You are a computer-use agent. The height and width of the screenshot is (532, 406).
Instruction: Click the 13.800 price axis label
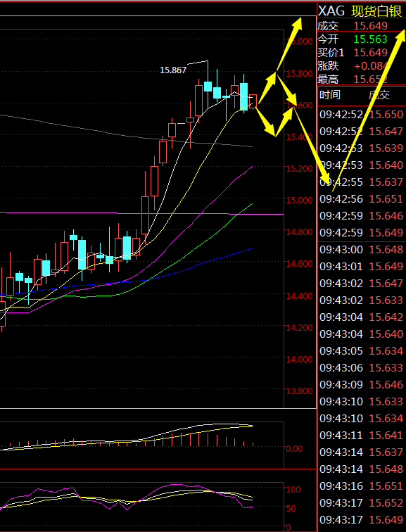(x=299, y=391)
